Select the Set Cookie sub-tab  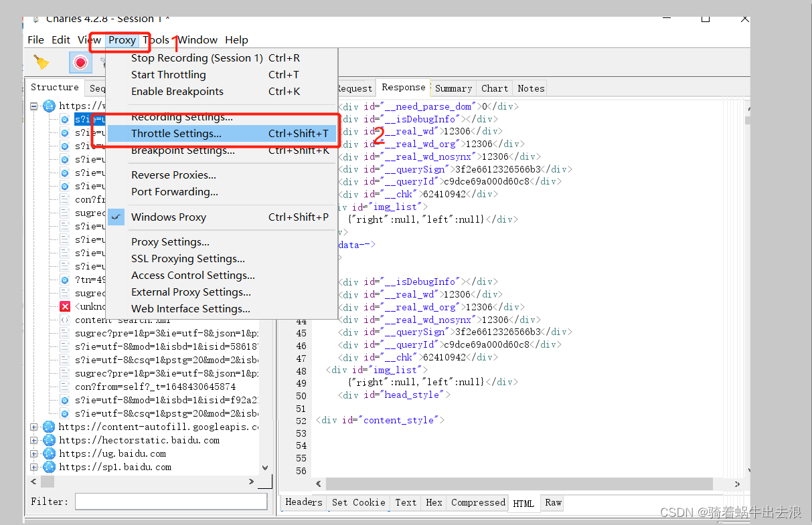point(359,502)
